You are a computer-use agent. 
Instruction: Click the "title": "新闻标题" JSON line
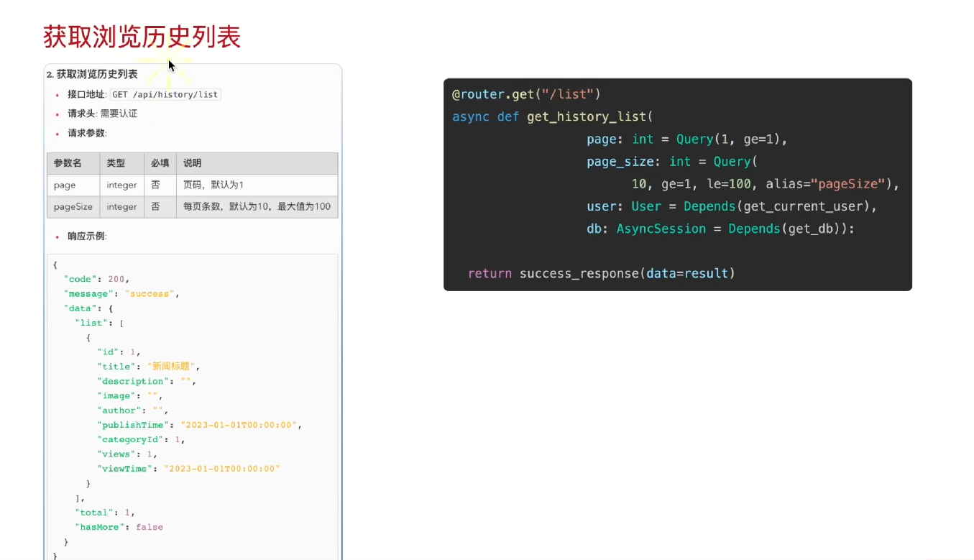(148, 367)
